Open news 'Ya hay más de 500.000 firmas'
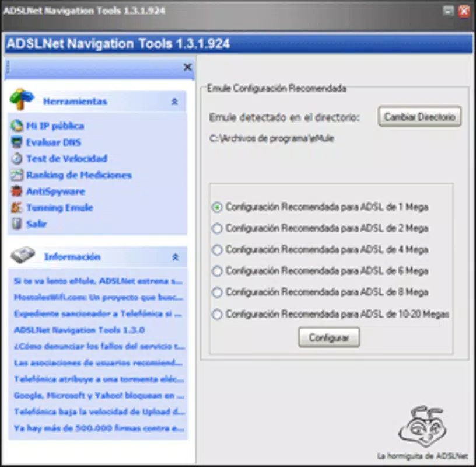Image resolution: width=476 pixels, height=467 pixels. pyautogui.click(x=99, y=428)
